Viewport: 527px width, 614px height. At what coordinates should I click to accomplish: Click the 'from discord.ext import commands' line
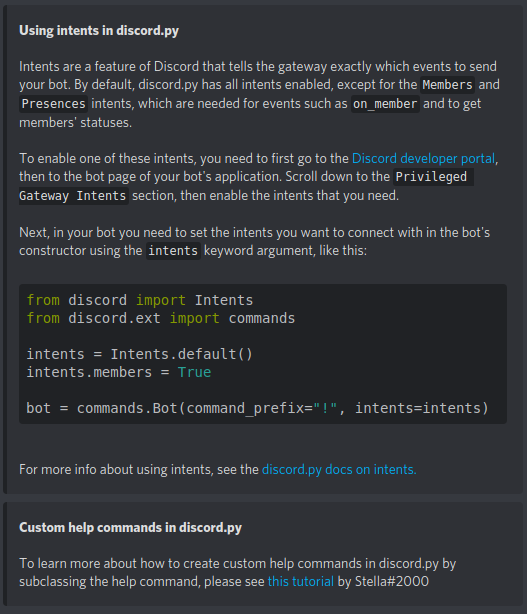pos(161,318)
